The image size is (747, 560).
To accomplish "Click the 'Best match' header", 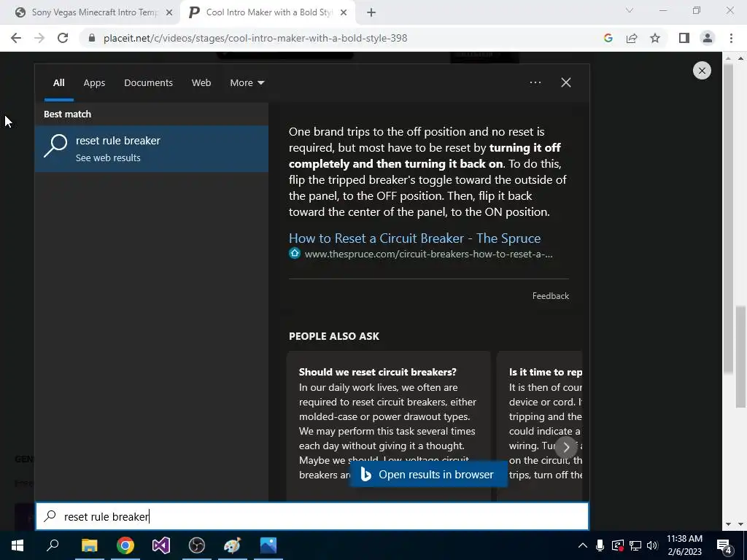I will [67, 114].
